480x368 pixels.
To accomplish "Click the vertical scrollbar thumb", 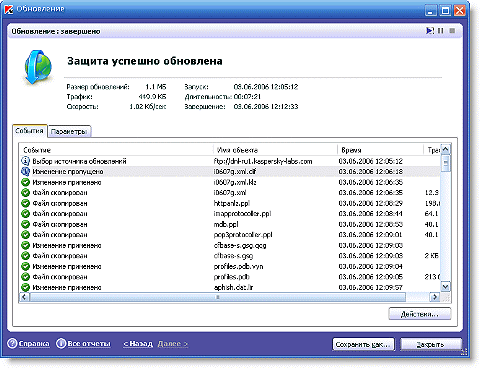I will [446, 163].
